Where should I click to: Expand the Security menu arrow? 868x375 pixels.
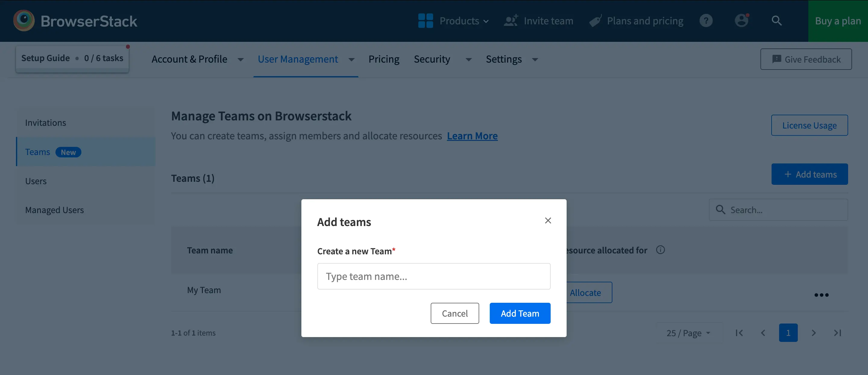click(x=468, y=60)
